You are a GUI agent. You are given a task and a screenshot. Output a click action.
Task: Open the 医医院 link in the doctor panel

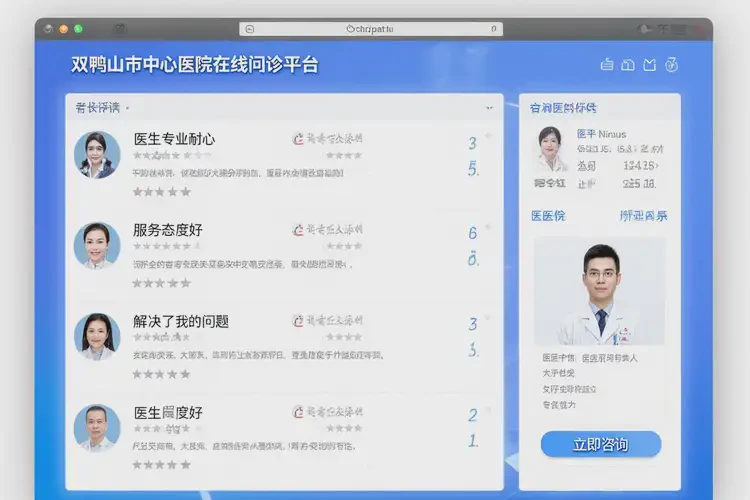547,215
